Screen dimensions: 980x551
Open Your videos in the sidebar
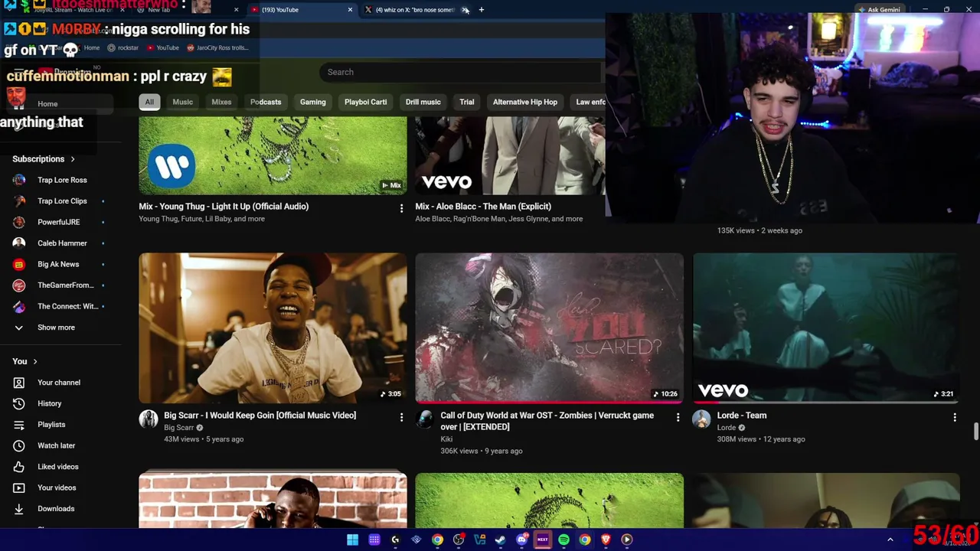click(x=57, y=487)
